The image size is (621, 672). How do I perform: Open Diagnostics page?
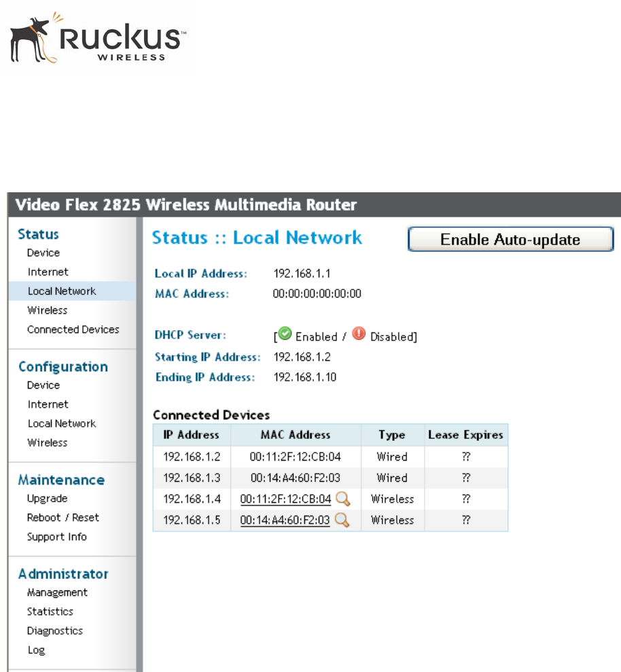pos(55,631)
